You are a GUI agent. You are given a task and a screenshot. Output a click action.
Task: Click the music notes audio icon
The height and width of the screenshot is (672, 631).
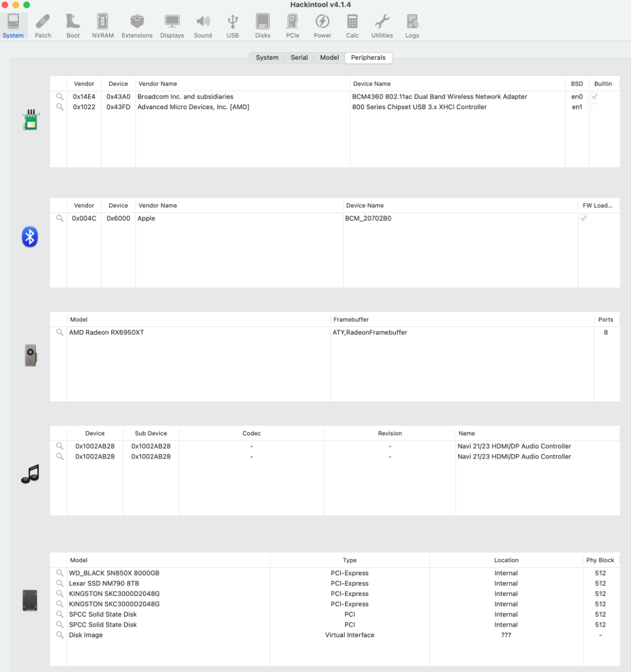click(30, 474)
